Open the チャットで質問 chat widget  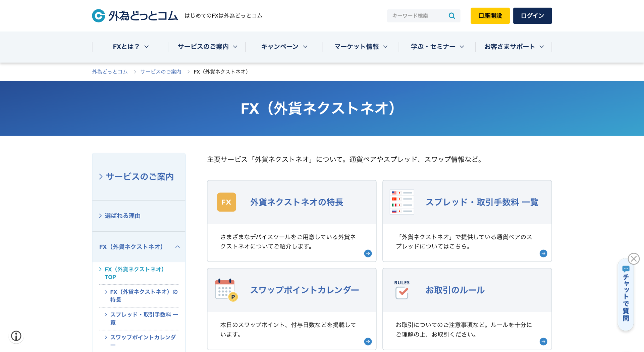[626, 295]
